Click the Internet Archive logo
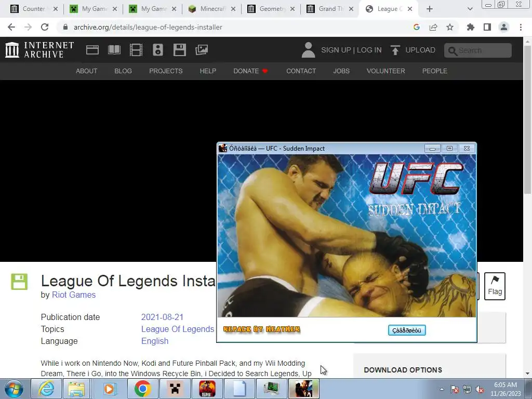Image resolution: width=532 pixels, height=399 pixels. click(39, 50)
